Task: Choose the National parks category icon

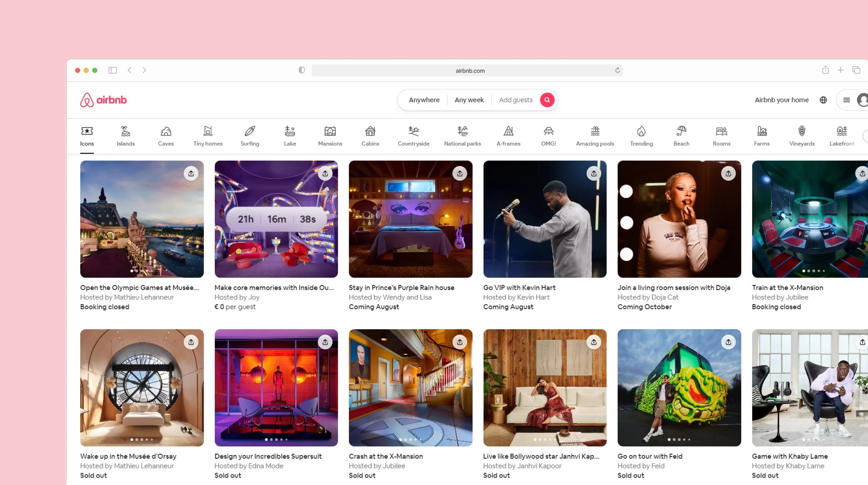Action: [462, 131]
